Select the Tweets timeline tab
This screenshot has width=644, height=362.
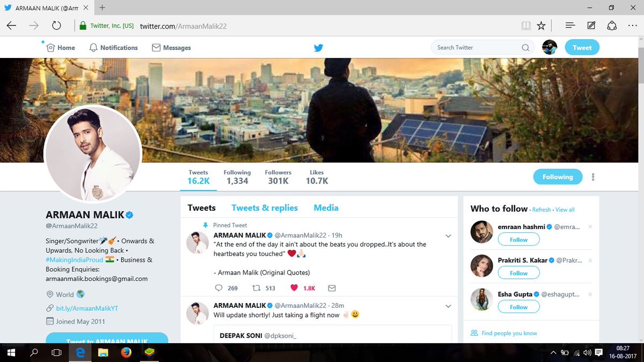202,208
